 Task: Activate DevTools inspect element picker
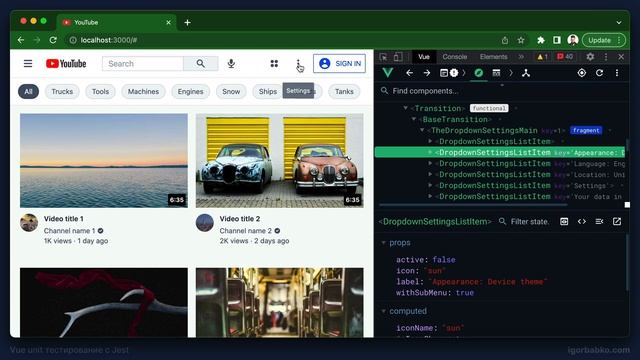(383, 57)
